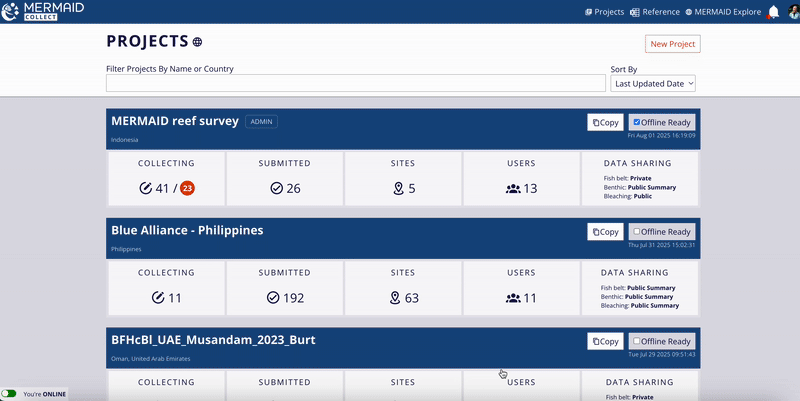800x401 pixels.
Task: Click the ADMIN badge on MERMAID reef survey
Action: click(261, 121)
